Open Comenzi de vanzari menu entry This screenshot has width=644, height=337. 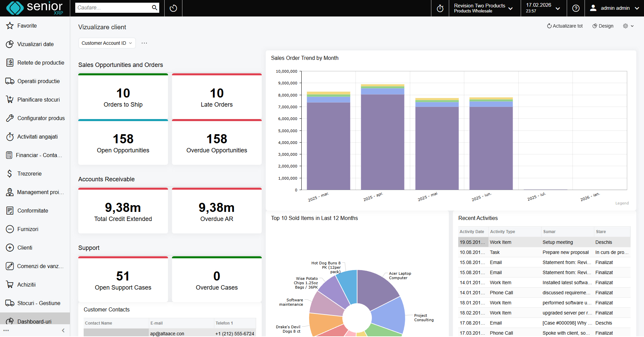[10, 266]
